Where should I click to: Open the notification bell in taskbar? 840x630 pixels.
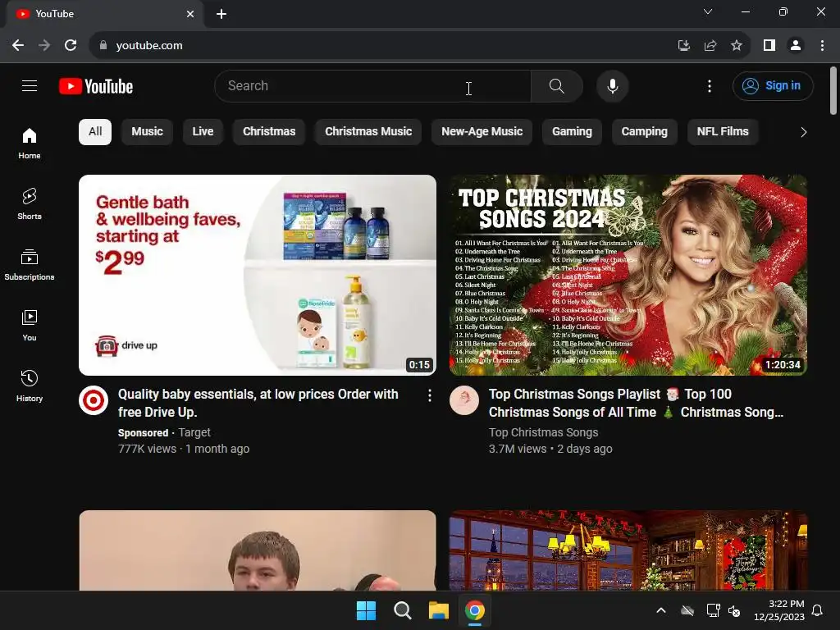click(817, 610)
